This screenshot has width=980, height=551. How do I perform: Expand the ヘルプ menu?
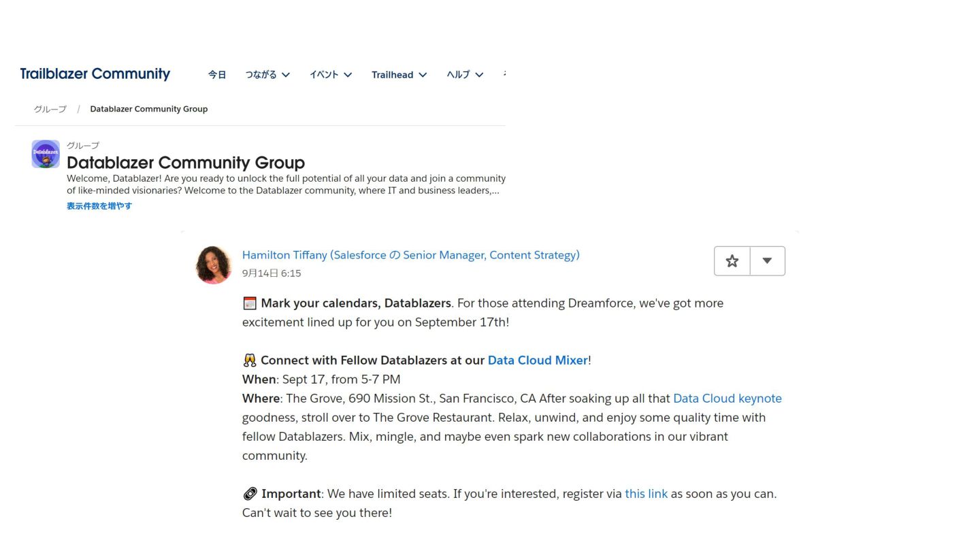tap(465, 75)
